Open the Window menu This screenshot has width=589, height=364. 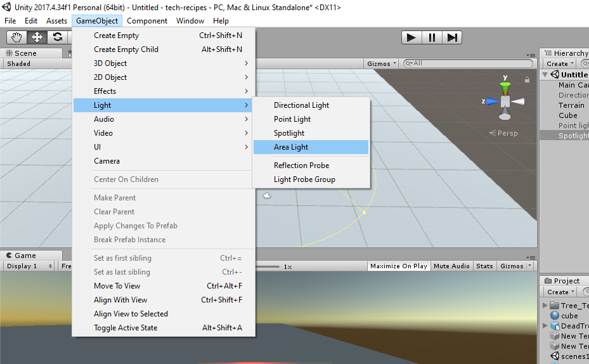190,21
